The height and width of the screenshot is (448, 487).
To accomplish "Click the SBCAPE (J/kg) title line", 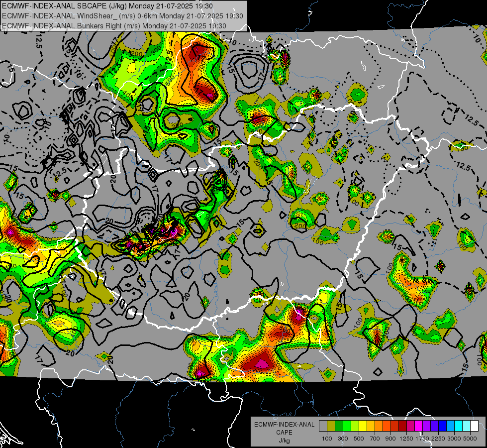I will [107, 6].
